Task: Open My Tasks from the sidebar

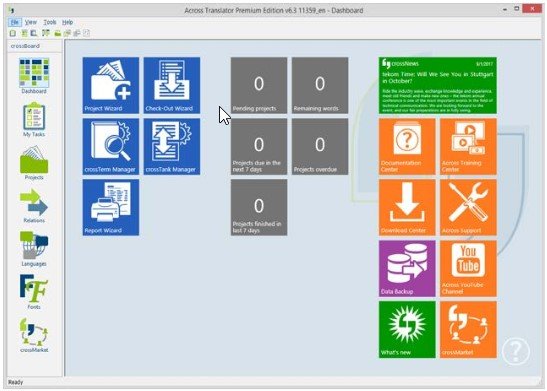Action: point(34,119)
